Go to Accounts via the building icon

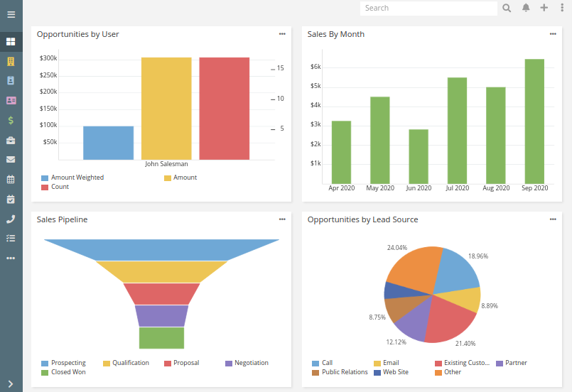(11, 62)
